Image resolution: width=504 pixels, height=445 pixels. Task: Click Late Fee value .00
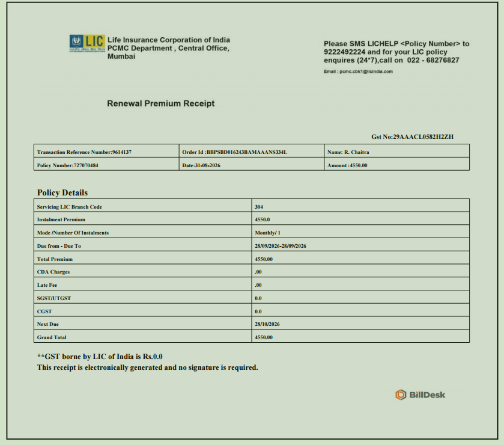258,285
